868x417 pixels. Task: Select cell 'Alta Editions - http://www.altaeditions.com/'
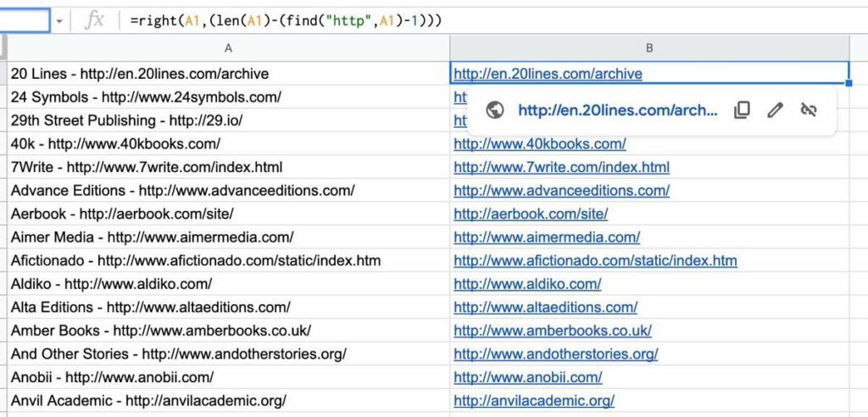(228, 306)
